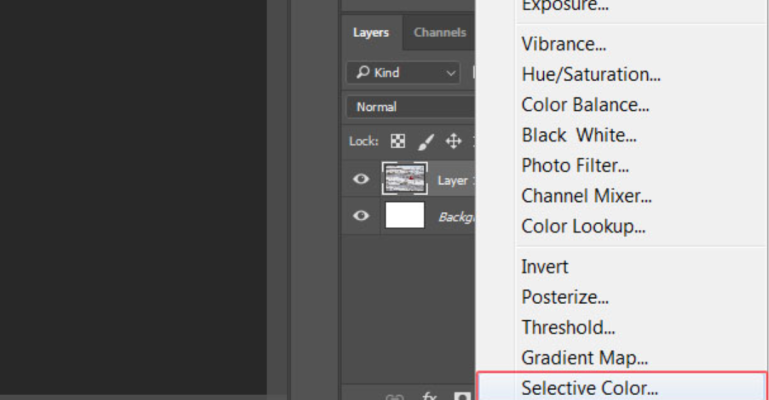
Task: Apply the Invert adjustment
Action: point(545,267)
